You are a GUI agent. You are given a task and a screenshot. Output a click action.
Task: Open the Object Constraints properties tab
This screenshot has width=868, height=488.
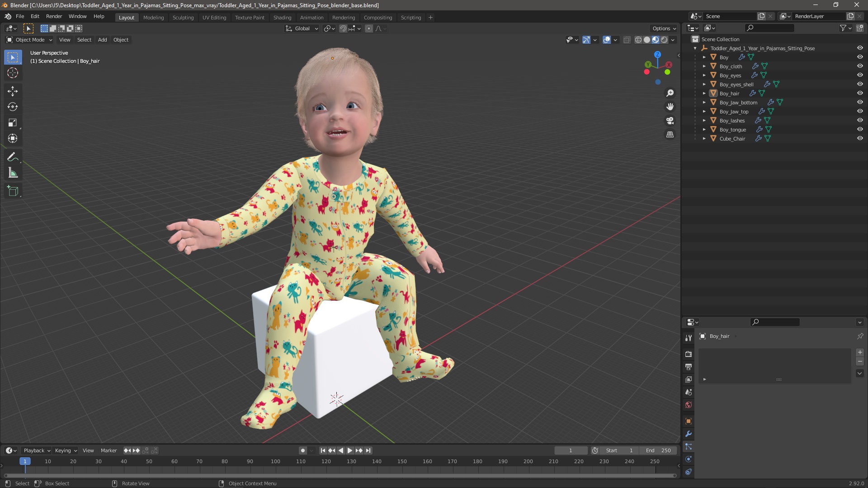click(688, 472)
